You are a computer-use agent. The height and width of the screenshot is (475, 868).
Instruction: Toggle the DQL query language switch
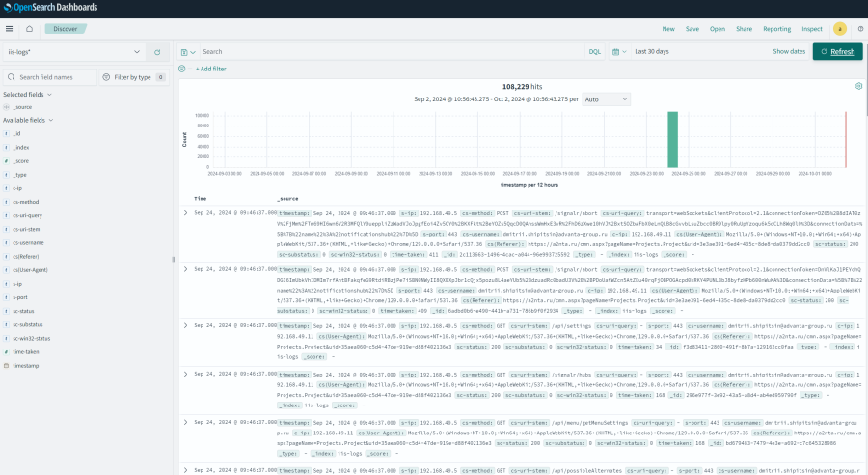(594, 51)
